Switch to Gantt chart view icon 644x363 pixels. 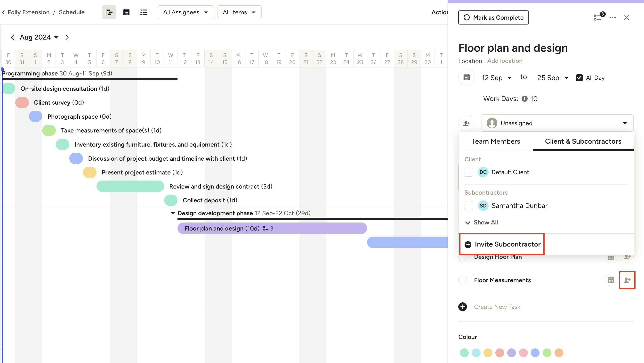pyautogui.click(x=109, y=12)
